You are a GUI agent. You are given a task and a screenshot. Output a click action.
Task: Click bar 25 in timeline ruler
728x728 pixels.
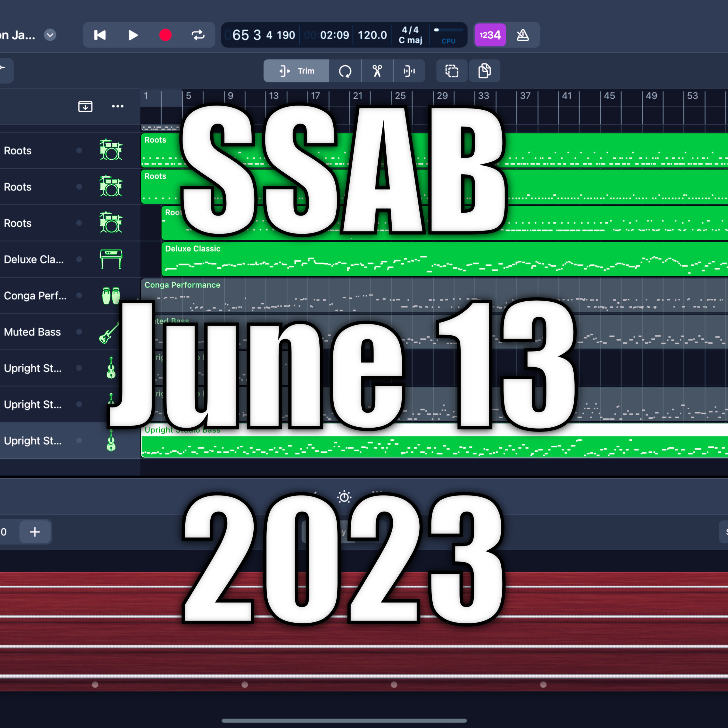click(x=400, y=96)
